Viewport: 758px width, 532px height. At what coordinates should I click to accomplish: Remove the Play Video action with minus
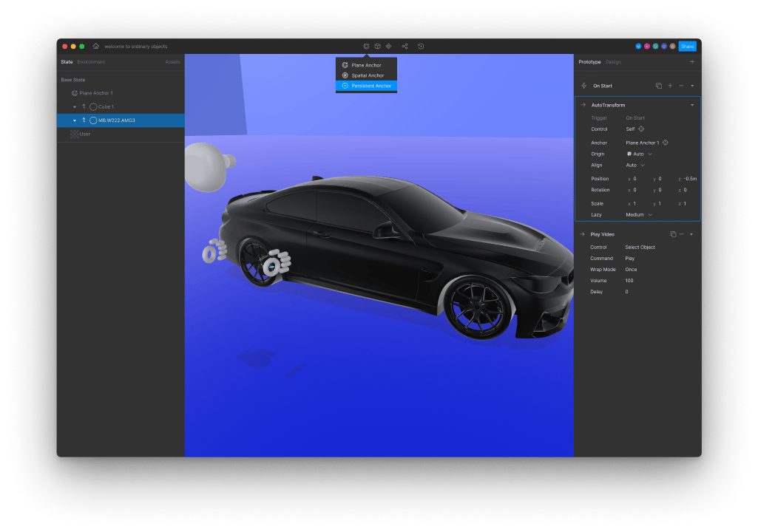tap(682, 234)
